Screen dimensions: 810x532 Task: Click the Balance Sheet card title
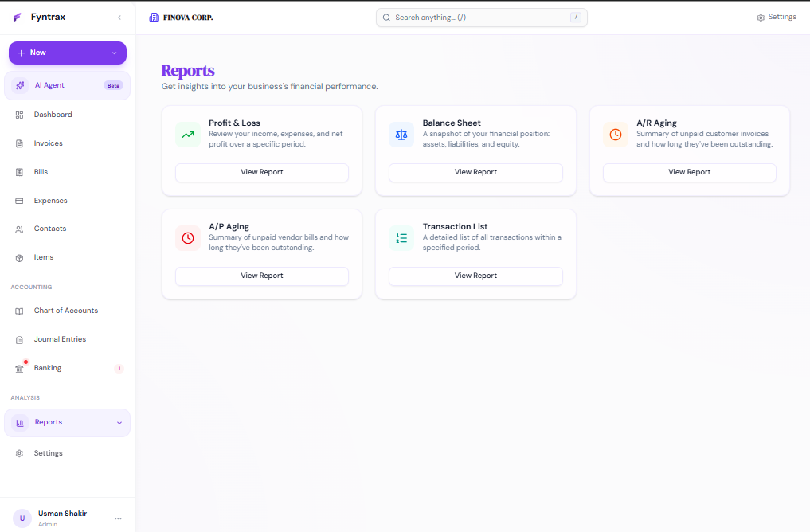point(452,123)
